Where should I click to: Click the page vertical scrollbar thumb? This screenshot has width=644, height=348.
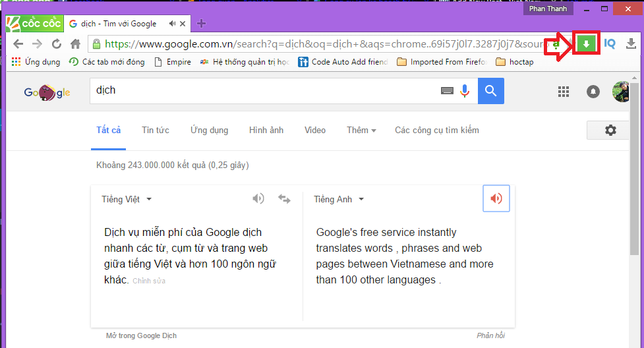click(634, 169)
